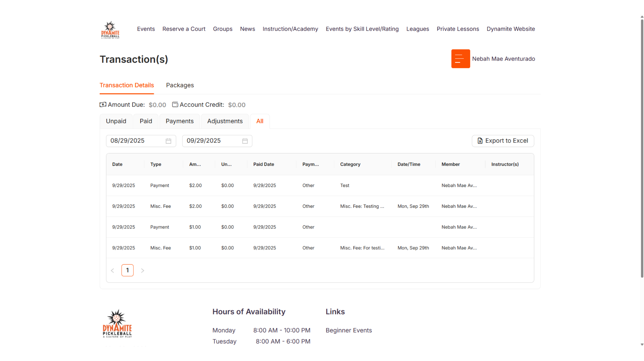
Task: Click Export to Excel button
Action: [x=503, y=141]
